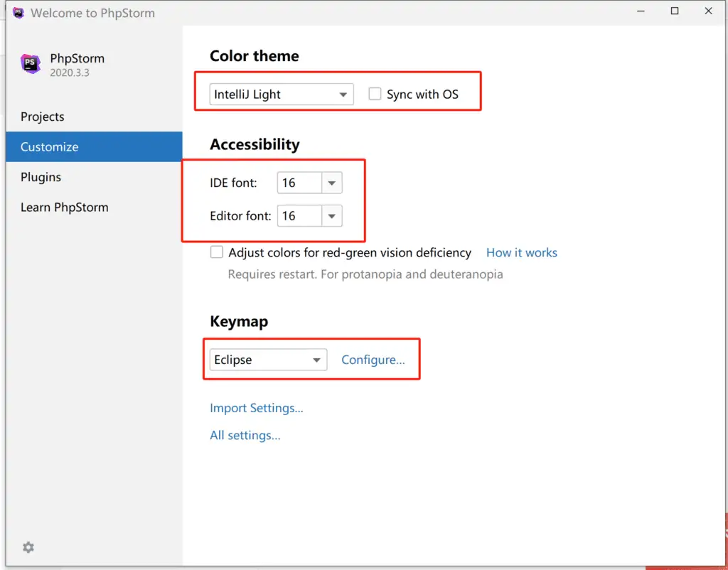
Task: Open the Eclipse keymap dropdown
Action: click(268, 360)
